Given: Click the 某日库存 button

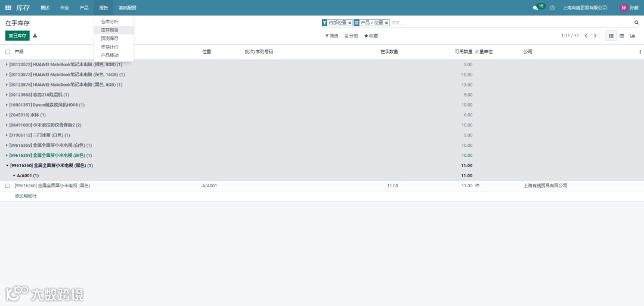Looking at the screenshot, I should coord(17,36).
